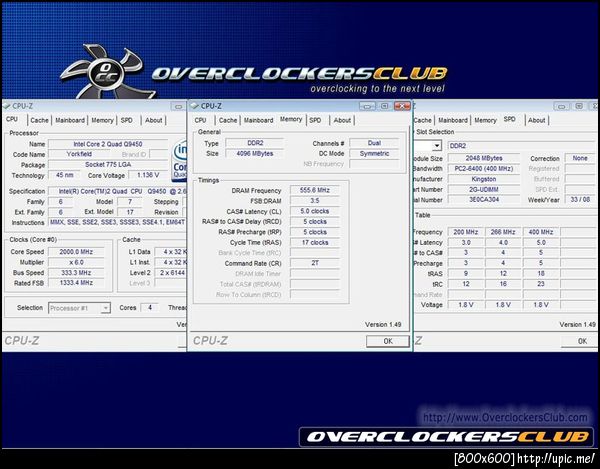Click the Channels # value 'Dual'
Viewport: 600px width, 469px height.
coord(374,143)
